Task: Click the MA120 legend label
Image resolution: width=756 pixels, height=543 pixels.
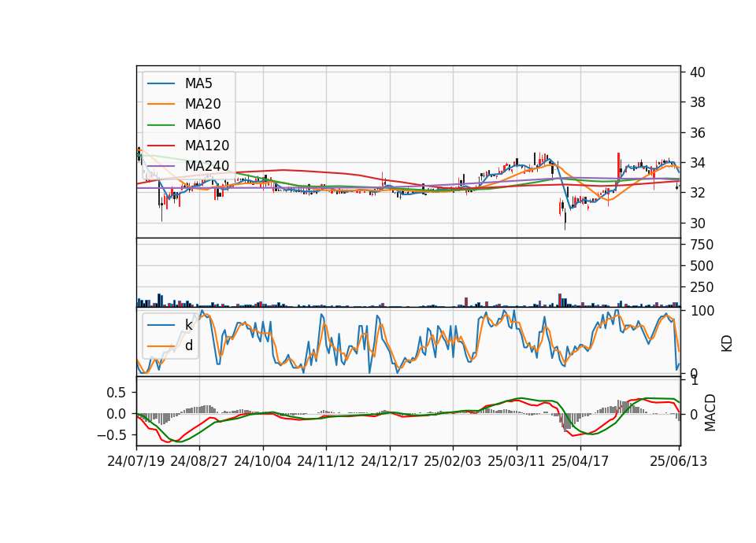Action: click(x=207, y=146)
